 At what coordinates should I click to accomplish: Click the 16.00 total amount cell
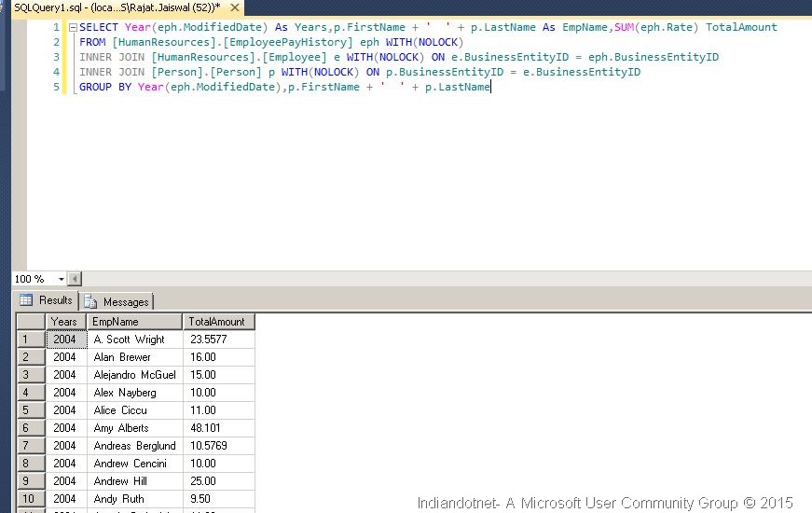pyautogui.click(x=218, y=357)
